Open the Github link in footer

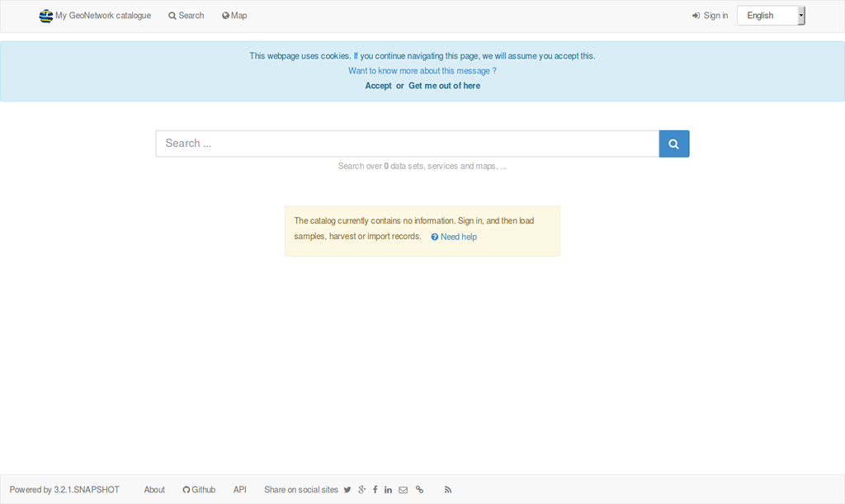(199, 489)
